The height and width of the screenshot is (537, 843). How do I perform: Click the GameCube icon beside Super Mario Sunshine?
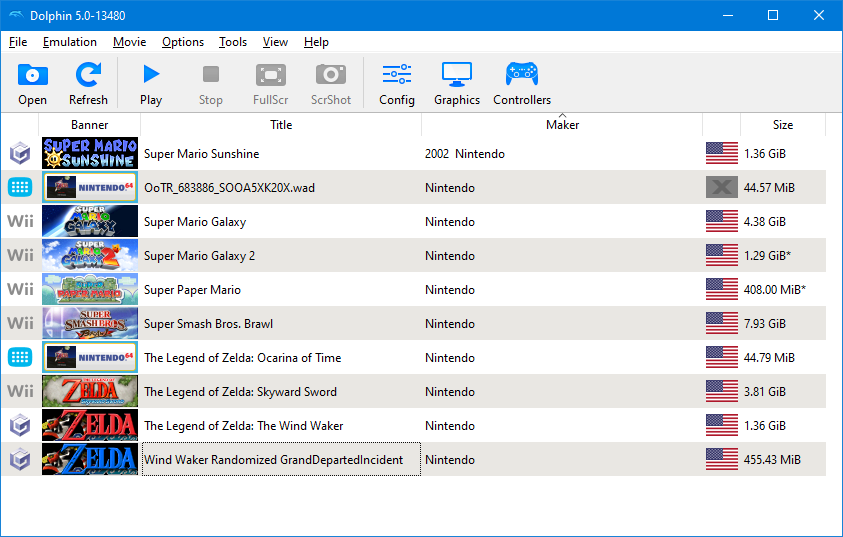(20, 154)
